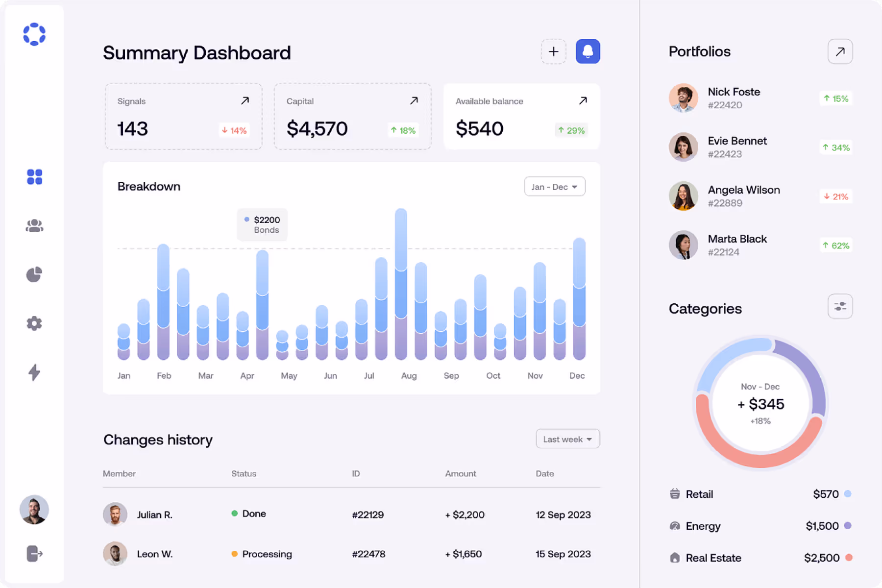This screenshot has height=588, width=882.
Task: Expand Portfolios with the arrow button
Action: click(840, 51)
